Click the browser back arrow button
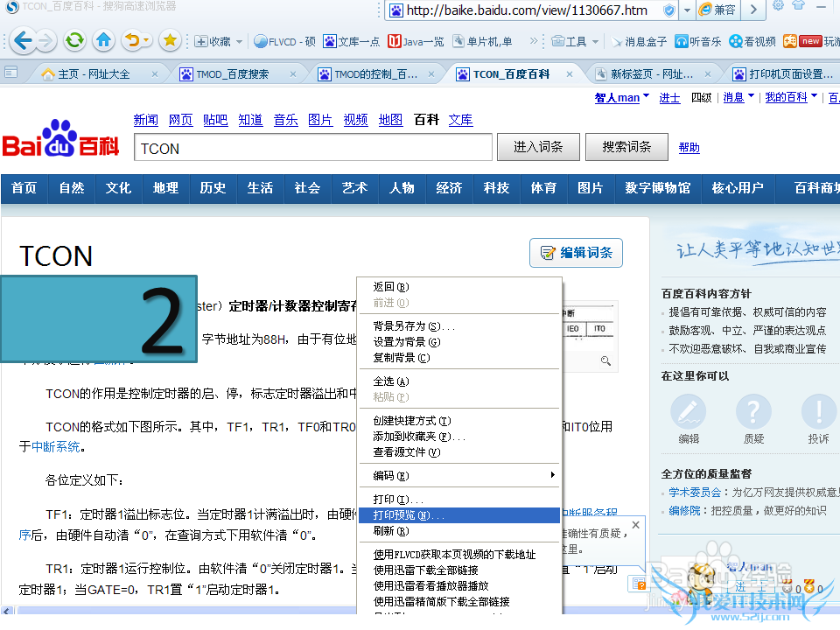The width and height of the screenshot is (840, 630). pos(23,40)
